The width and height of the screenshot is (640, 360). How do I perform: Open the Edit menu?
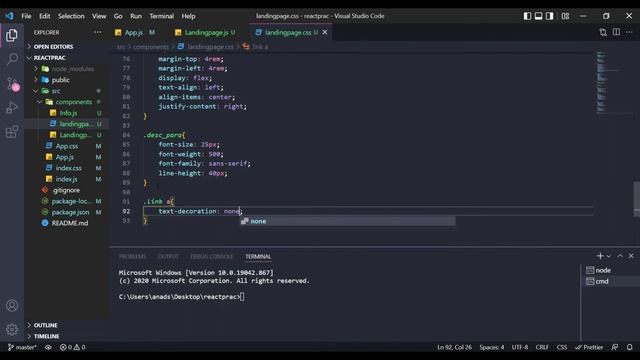44,16
